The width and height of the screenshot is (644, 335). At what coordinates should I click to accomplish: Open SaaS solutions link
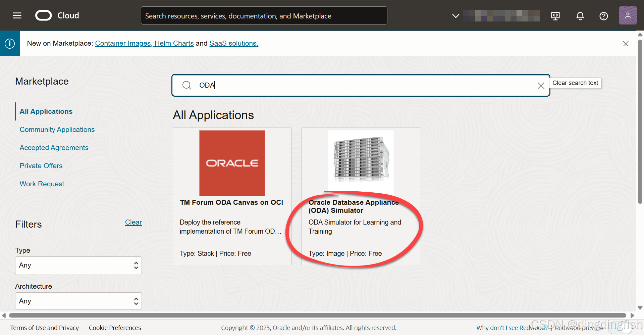(234, 43)
